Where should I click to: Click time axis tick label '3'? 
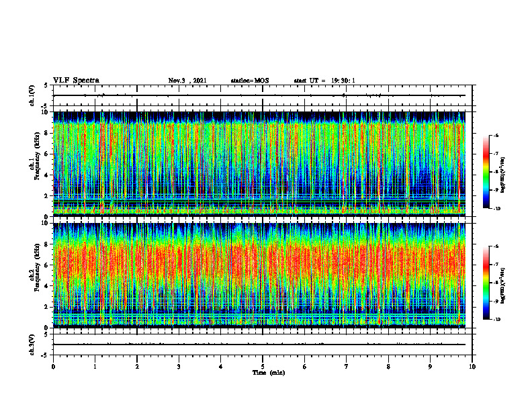coord(179,367)
